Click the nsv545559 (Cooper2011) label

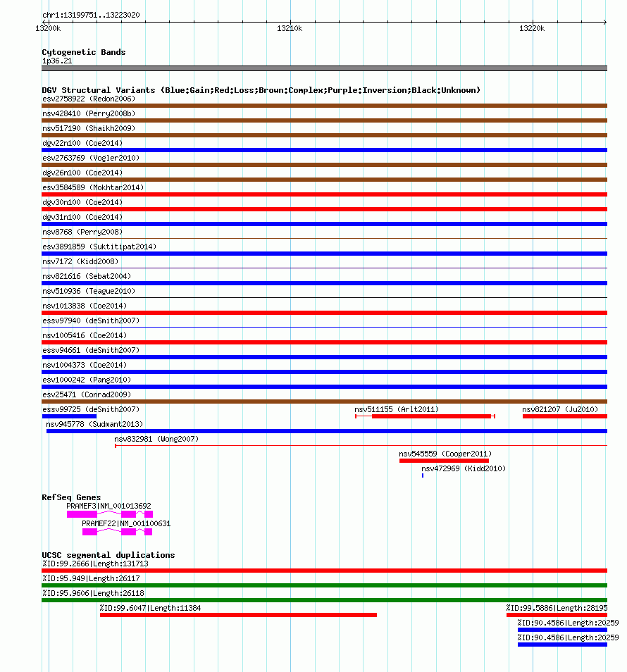click(x=445, y=454)
